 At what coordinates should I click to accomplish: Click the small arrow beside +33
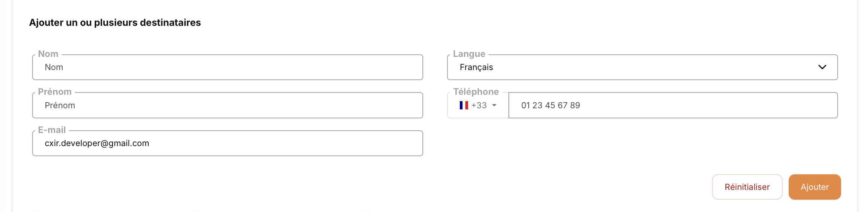coord(494,105)
